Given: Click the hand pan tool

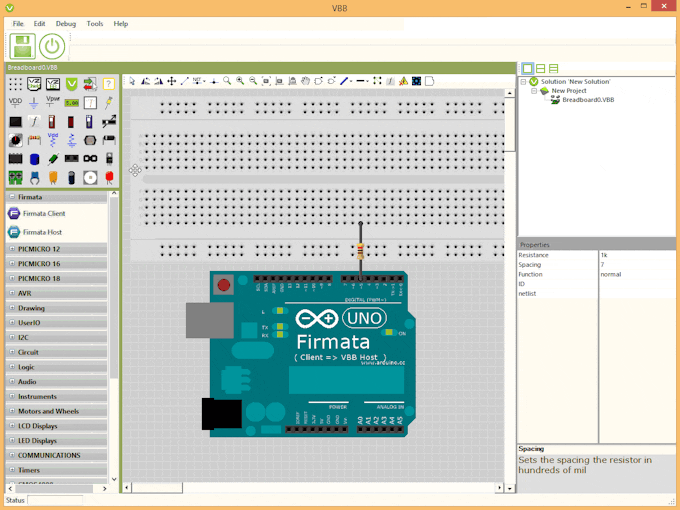Looking at the screenshot, I should pos(305,81).
